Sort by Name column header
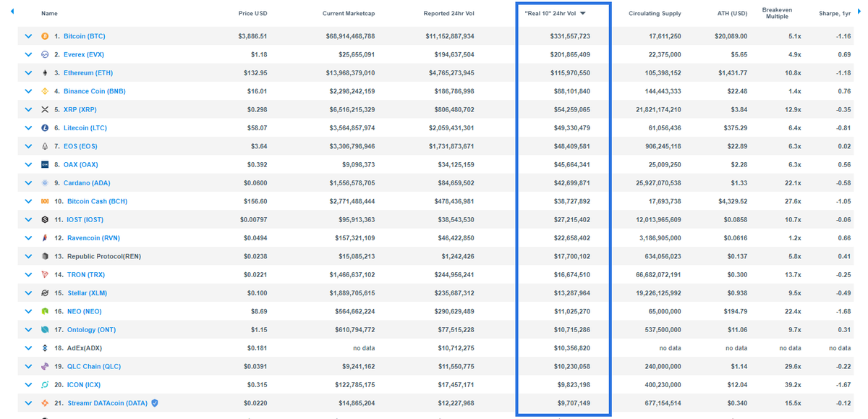 [x=49, y=14]
